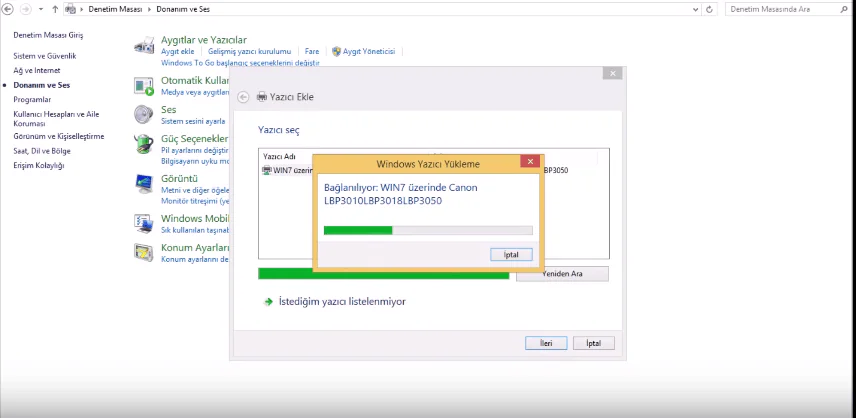Open Sistem ve Güvenlik category
The width and height of the screenshot is (856, 418).
point(45,56)
